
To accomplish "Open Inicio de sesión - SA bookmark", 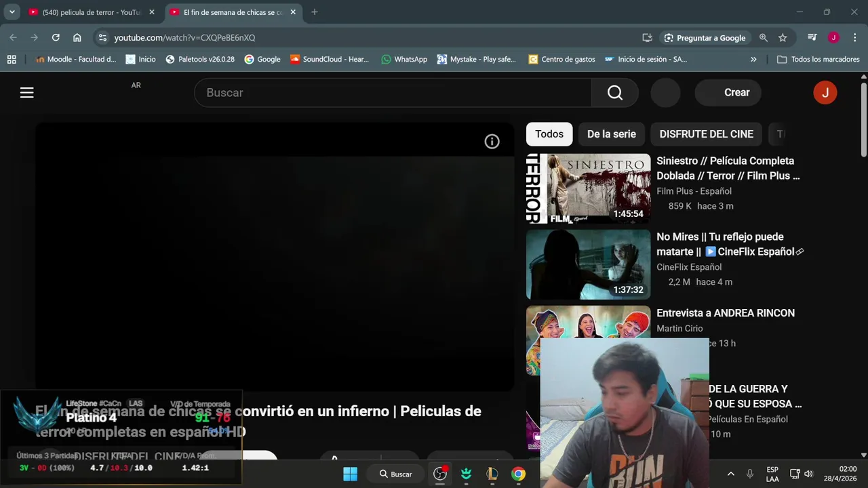I will coord(646,60).
